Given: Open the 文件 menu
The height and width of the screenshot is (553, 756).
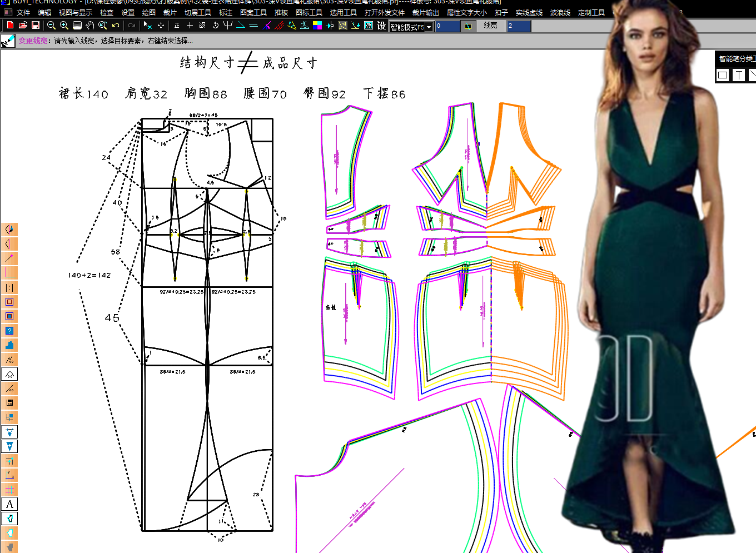Looking at the screenshot, I should click(23, 12).
